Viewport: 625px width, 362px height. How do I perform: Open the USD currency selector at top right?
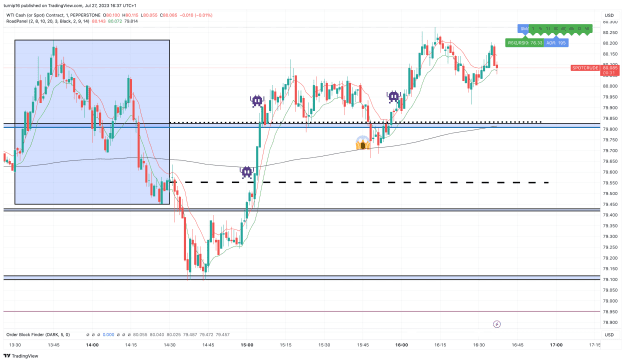609,15
